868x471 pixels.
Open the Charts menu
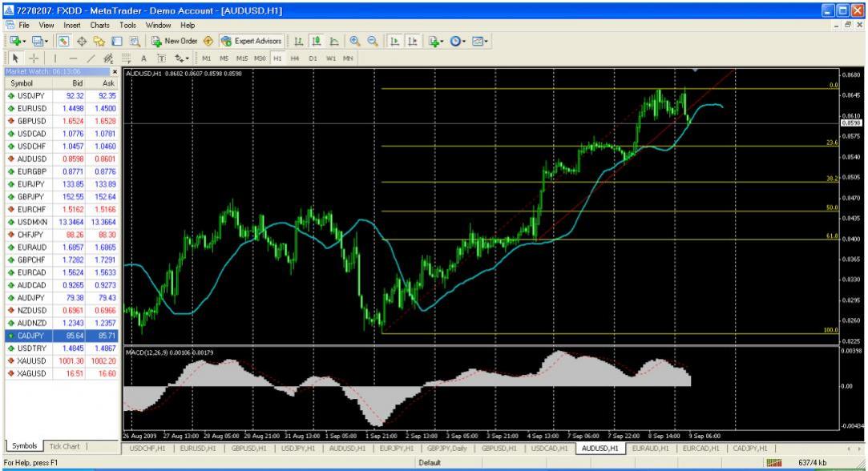99,26
